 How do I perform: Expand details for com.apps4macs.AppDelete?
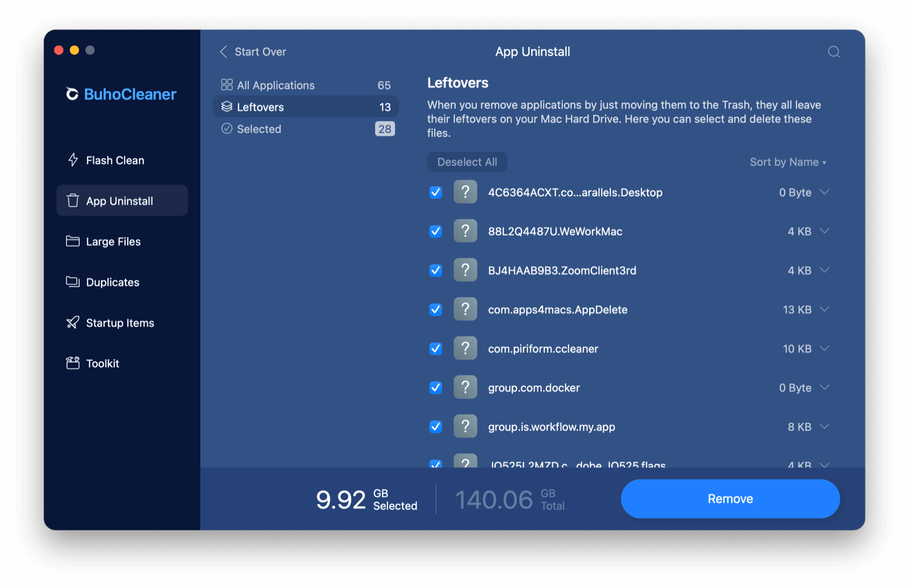pyautogui.click(x=825, y=310)
